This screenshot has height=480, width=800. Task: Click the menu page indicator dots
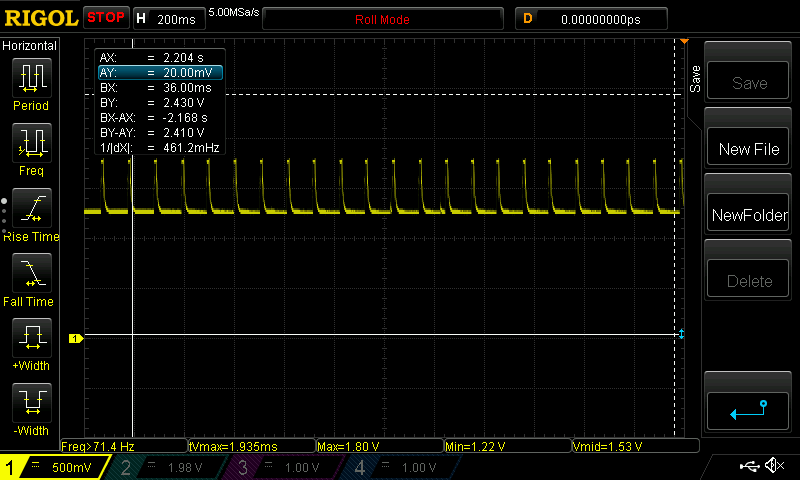tap(4, 218)
